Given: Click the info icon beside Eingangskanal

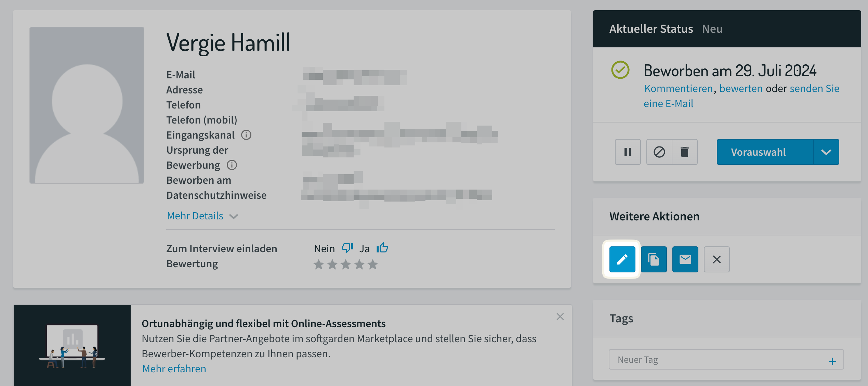Looking at the screenshot, I should coord(246,135).
